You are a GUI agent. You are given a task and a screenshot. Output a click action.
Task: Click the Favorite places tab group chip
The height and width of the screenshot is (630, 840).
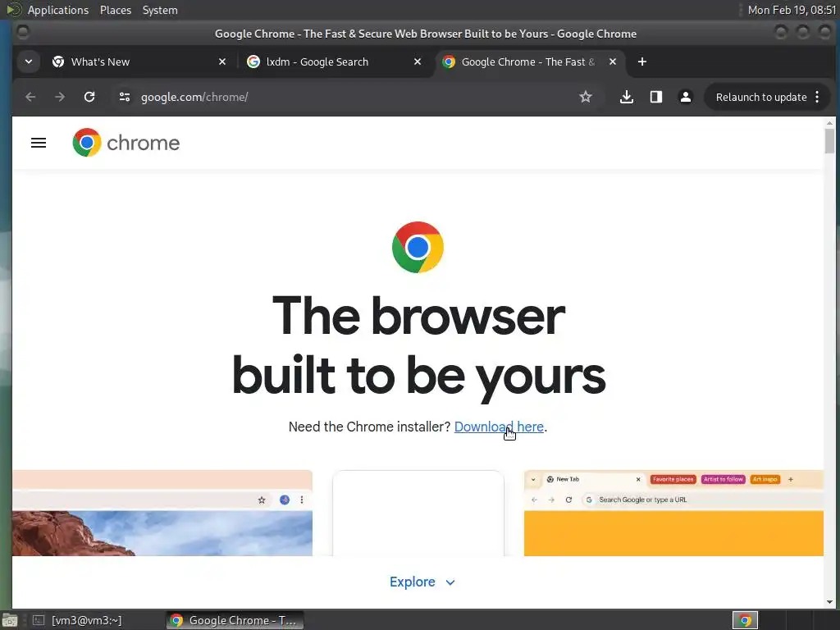coord(673,479)
